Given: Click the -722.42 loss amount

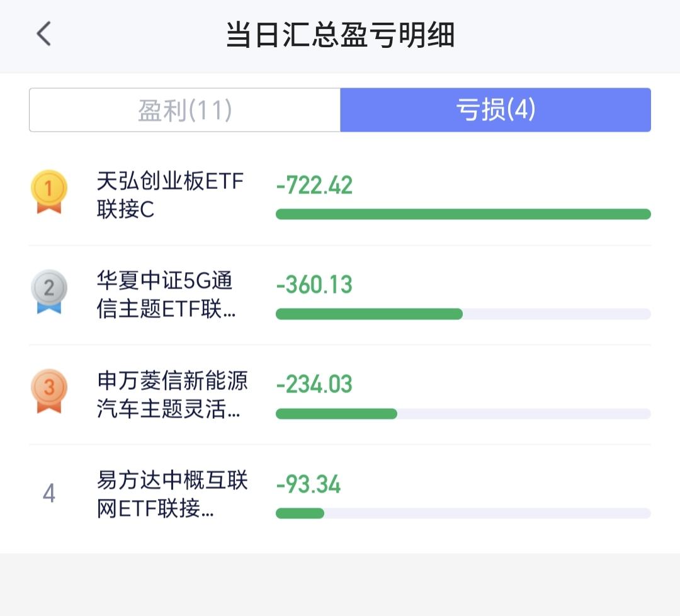Looking at the screenshot, I should coord(314,186).
